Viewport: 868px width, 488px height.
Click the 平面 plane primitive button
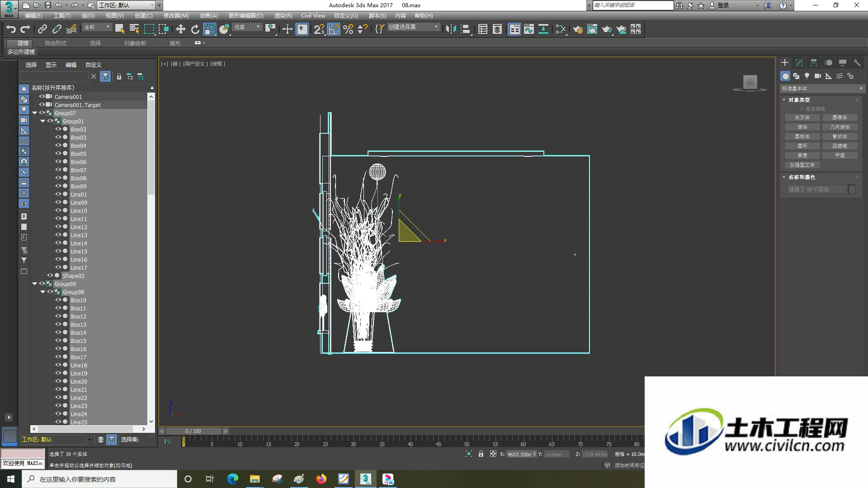[x=840, y=155]
